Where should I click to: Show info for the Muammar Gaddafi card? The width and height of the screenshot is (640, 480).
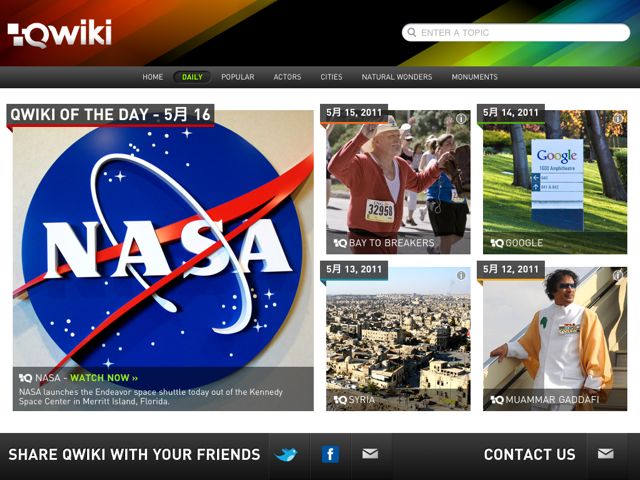coord(618,276)
